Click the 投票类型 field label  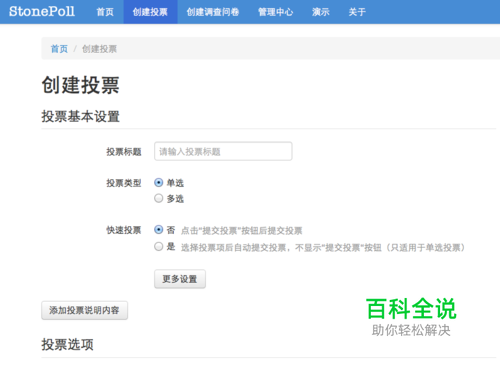point(124,183)
